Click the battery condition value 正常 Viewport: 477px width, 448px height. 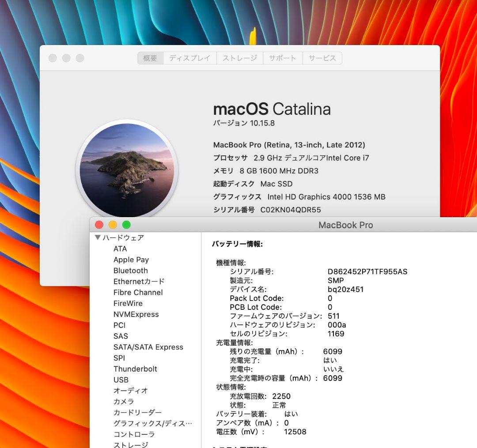(x=279, y=405)
